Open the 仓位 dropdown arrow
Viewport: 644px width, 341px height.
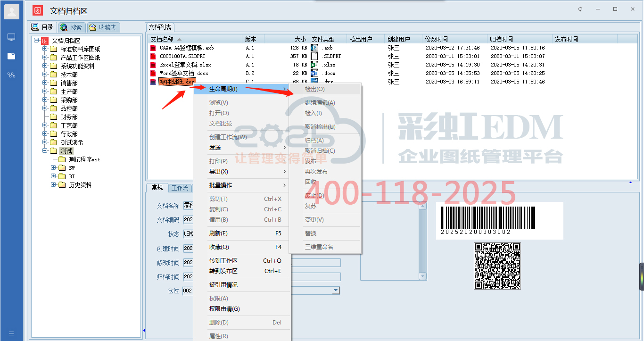click(336, 291)
